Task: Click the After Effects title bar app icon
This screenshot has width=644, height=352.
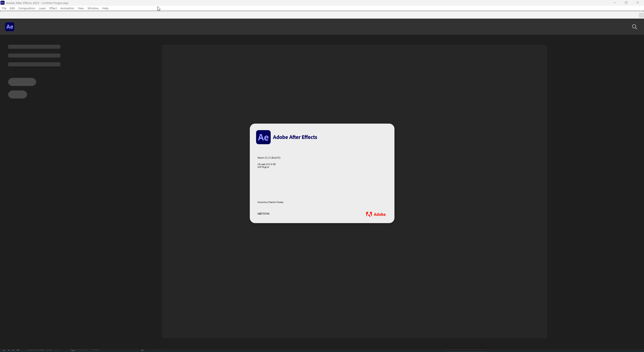Action: pos(3,3)
